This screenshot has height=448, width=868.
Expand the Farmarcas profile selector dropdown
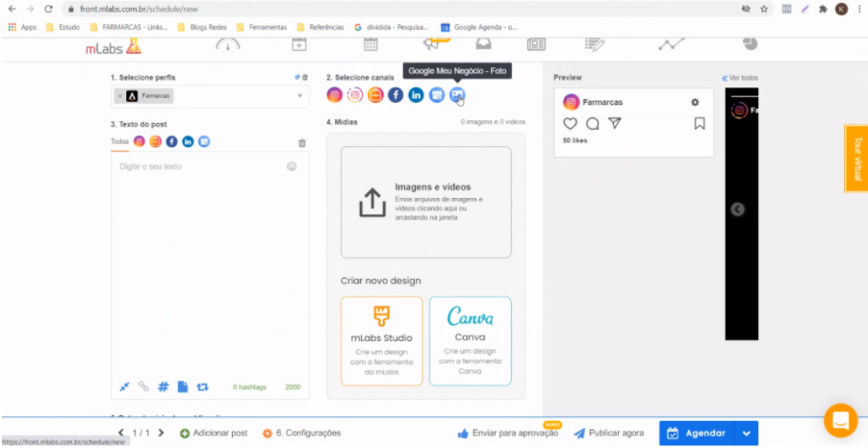tap(299, 96)
